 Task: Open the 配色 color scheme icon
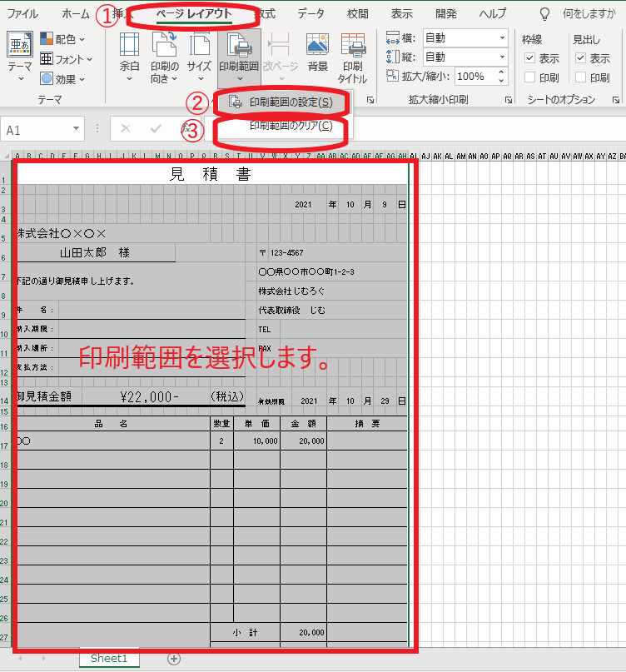(47, 38)
